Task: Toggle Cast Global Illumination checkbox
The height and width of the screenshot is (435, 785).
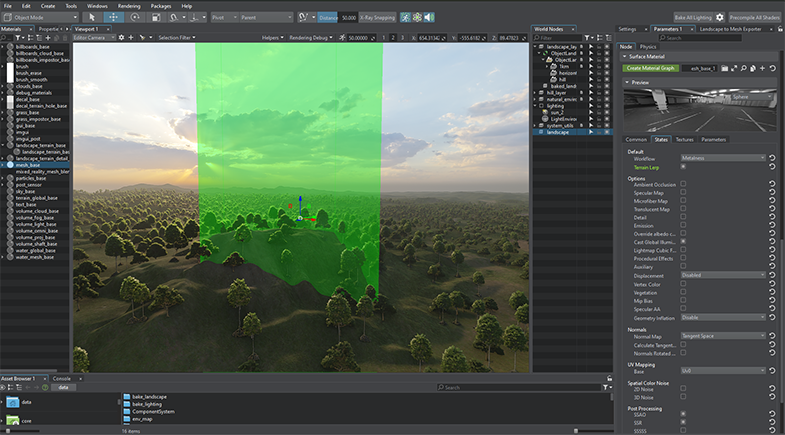Action: click(683, 242)
